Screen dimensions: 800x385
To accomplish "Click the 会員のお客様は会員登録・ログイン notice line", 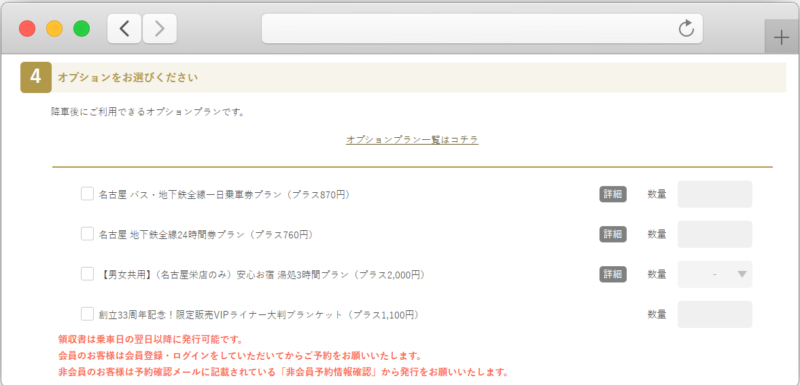I will [240, 355].
